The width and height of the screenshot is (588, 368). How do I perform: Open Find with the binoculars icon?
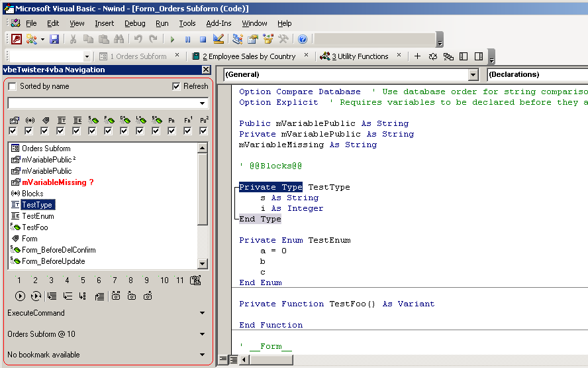(x=119, y=39)
